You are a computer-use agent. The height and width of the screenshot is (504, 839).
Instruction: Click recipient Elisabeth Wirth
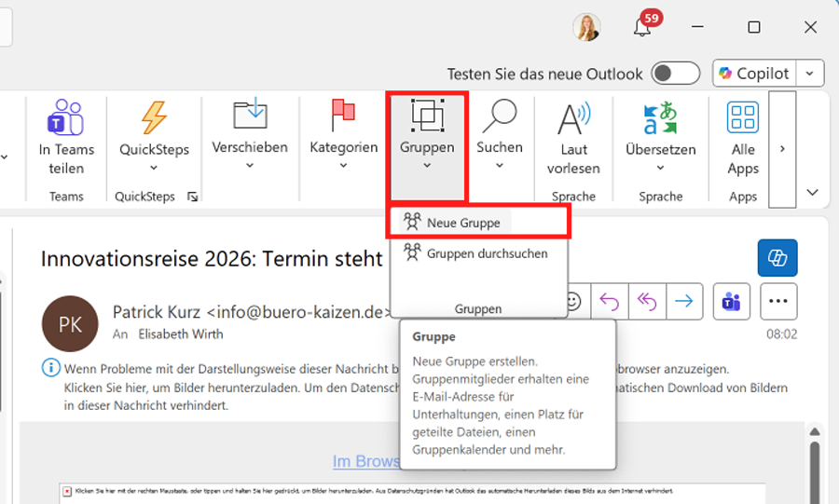[181, 334]
